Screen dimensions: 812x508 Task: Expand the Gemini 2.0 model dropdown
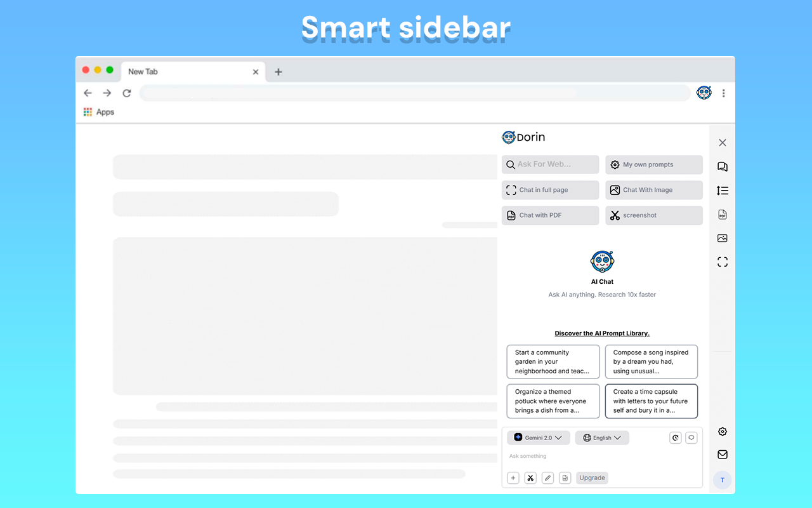539,438
